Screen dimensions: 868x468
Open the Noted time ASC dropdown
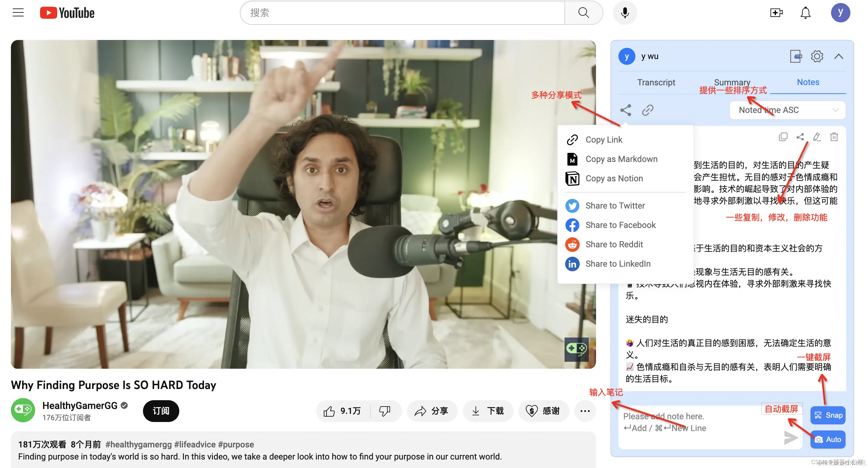(787, 110)
